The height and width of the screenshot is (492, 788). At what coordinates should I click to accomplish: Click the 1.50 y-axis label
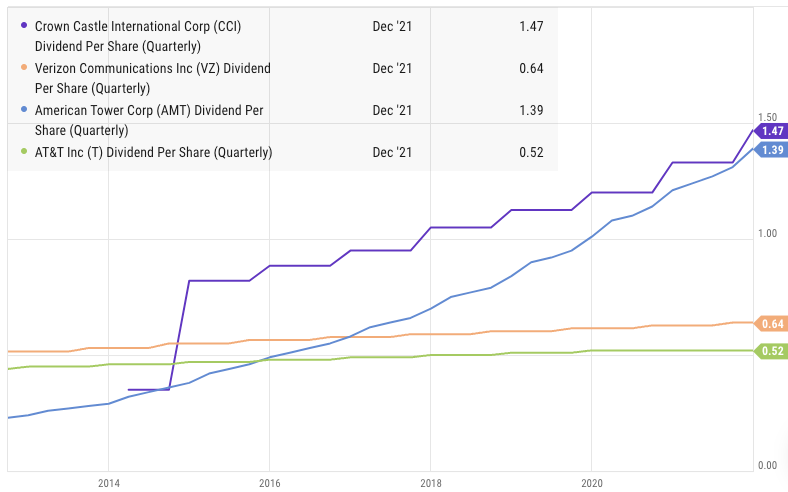[767, 116]
